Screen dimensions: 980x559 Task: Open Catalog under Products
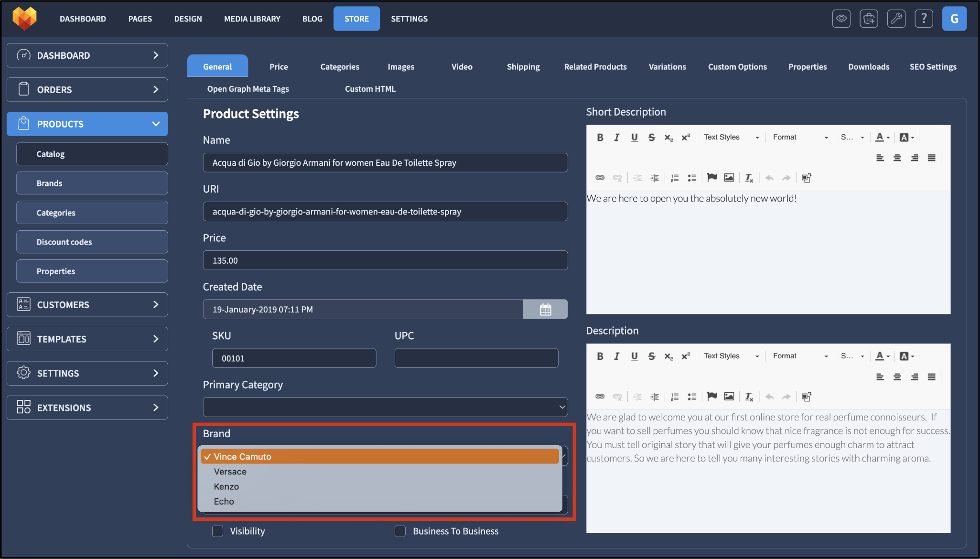[x=92, y=154]
